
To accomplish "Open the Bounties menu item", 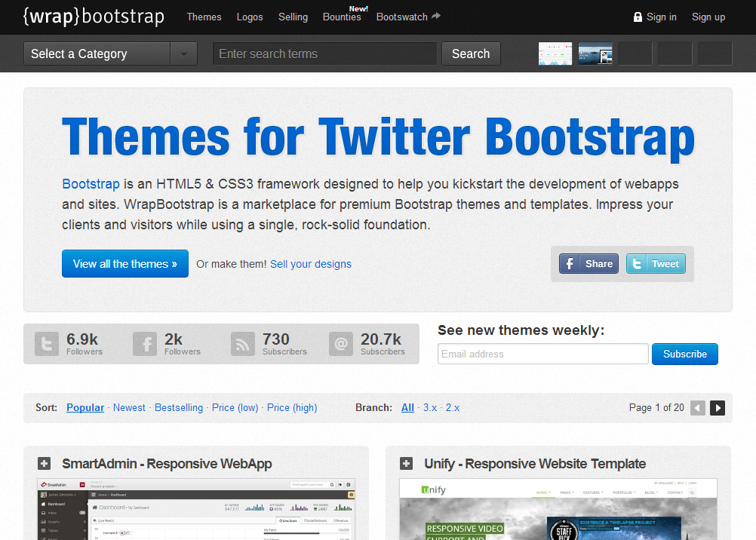I will (342, 17).
